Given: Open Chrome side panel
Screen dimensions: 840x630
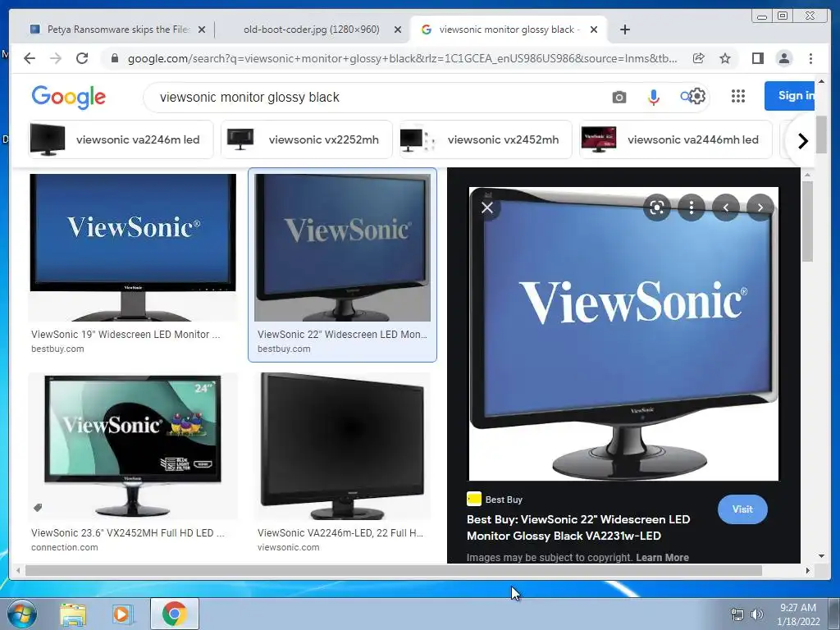Looking at the screenshot, I should pyautogui.click(x=757, y=58).
